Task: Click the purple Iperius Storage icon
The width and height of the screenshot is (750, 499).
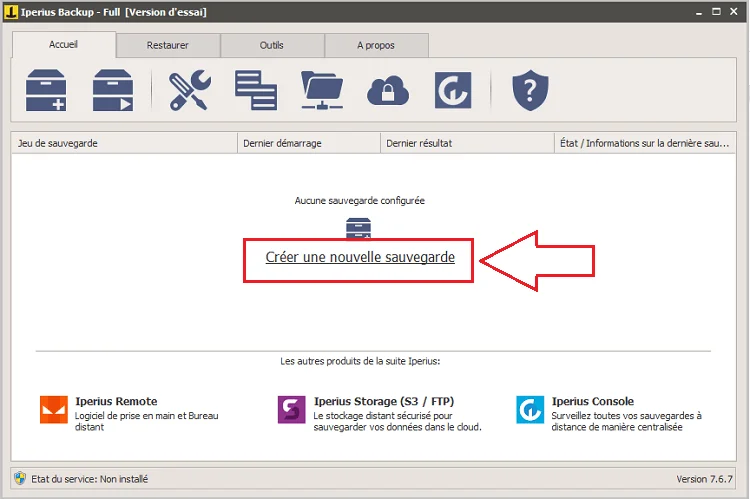Action: [291, 410]
